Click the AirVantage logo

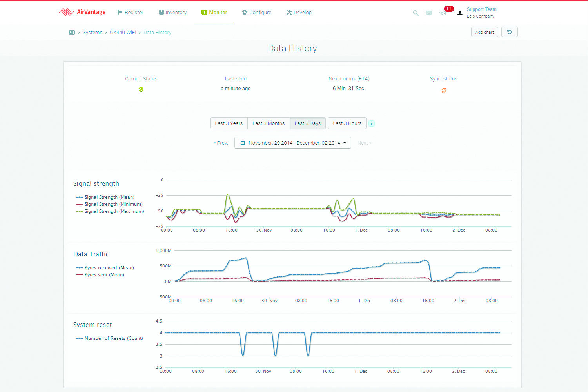82,12
